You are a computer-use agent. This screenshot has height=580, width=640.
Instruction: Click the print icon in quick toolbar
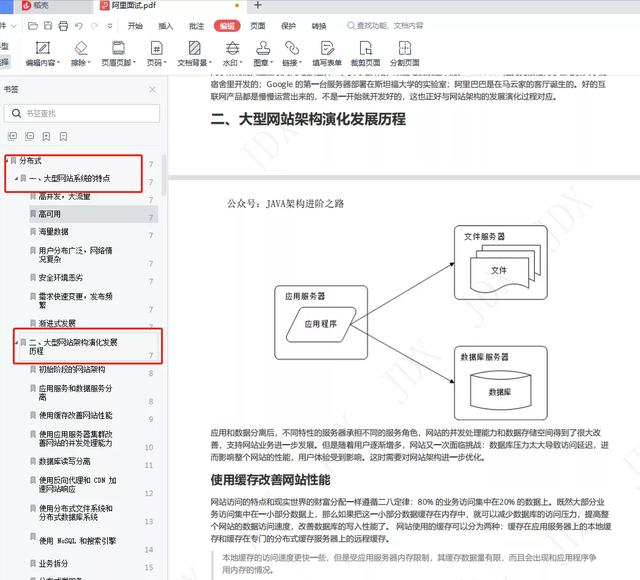[x=63, y=26]
